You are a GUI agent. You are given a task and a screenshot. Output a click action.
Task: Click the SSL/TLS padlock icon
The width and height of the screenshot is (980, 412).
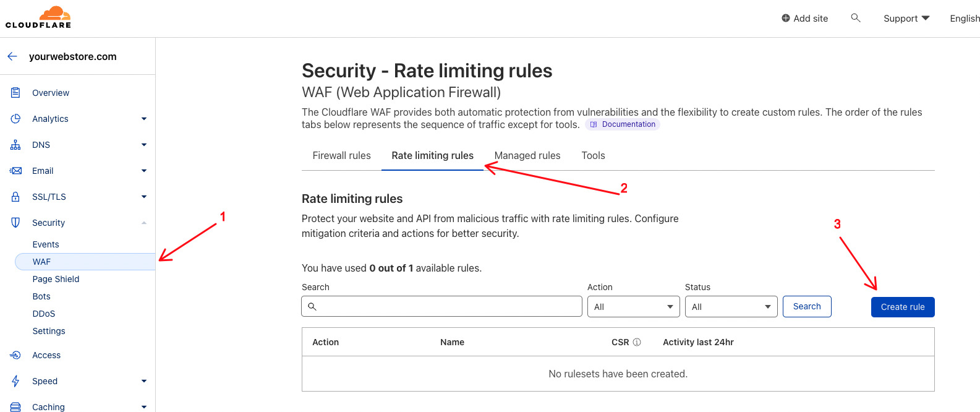point(15,196)
